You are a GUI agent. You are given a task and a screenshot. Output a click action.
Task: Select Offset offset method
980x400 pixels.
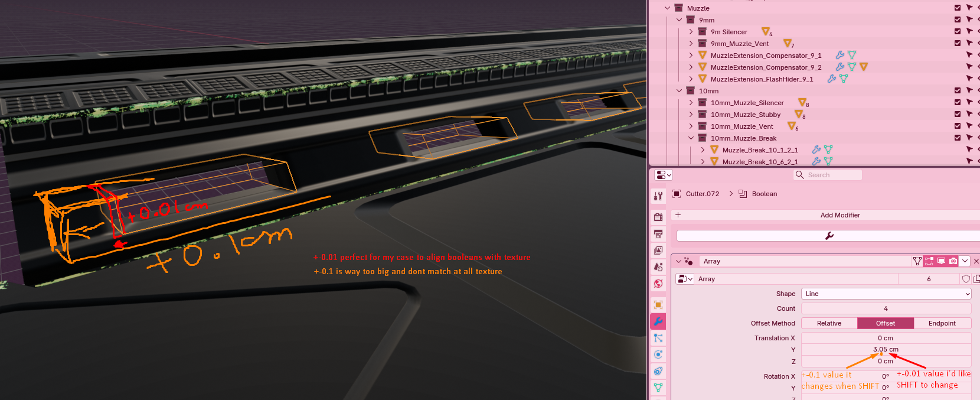coord(886,323)
